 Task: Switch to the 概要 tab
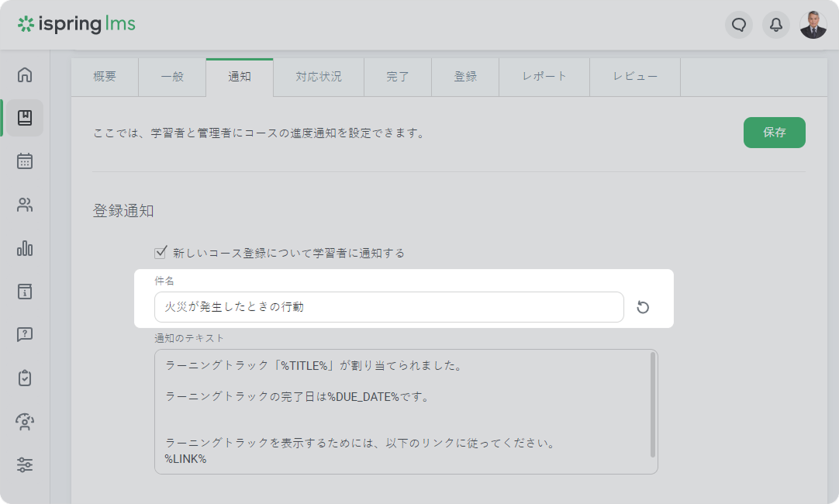point(105,77)
